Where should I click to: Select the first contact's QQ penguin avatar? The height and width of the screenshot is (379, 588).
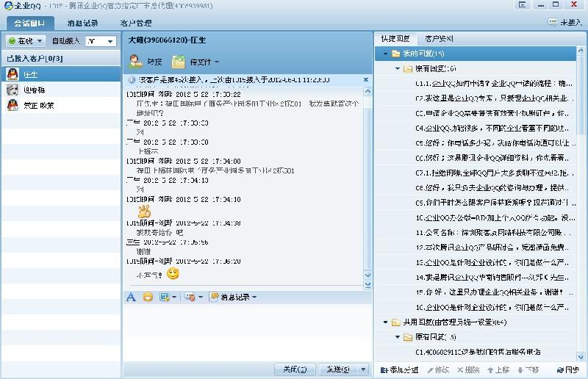[x=12, y=74]
